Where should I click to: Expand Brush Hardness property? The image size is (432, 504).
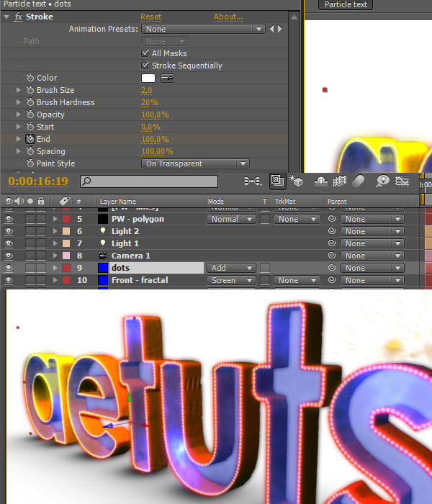click(x=19, y=102)
